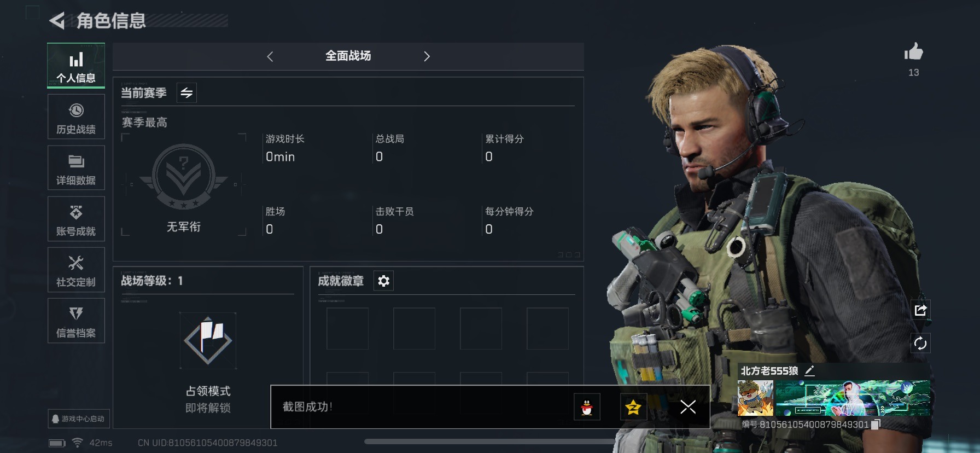Image resolution: width=980 pixels, height=453 pixels.
Task: Click the yellow star Qzone share icon
Action: [x=633, y=407]
